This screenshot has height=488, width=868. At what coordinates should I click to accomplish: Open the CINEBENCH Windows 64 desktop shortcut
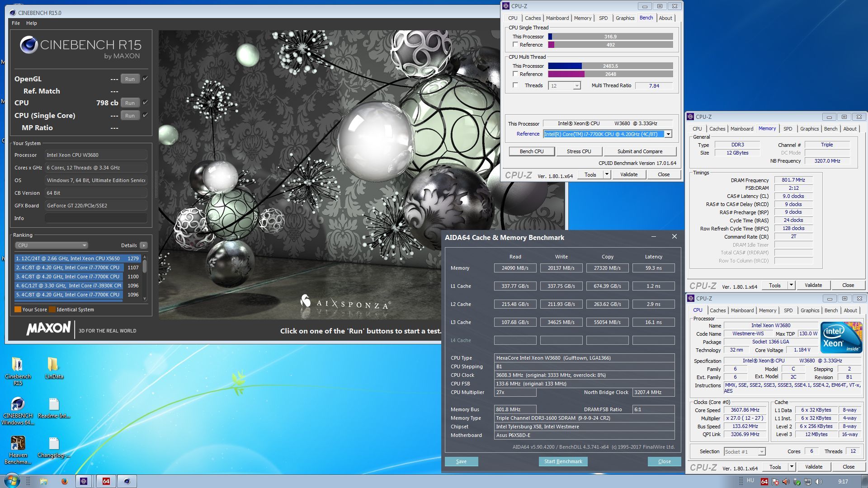(18, 410)
